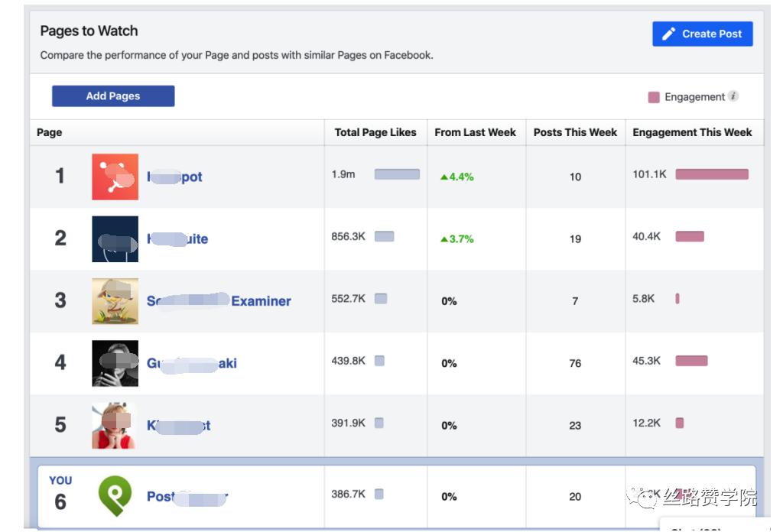Click the black-and-white photo thumbnail in row 4
This screenshot has height=532, width=783.
(x=115, y=363)
